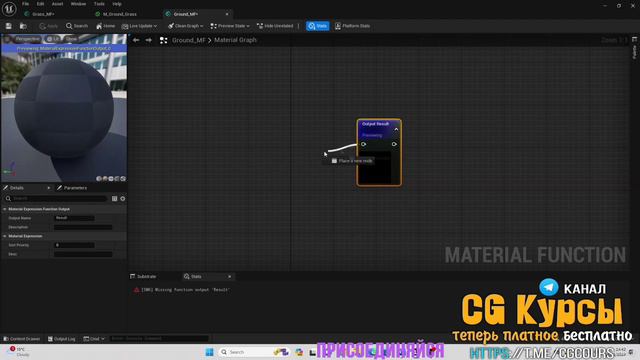Save the current asset via save icon
Viewport: 640px width, 360px height.
point(9,26)
